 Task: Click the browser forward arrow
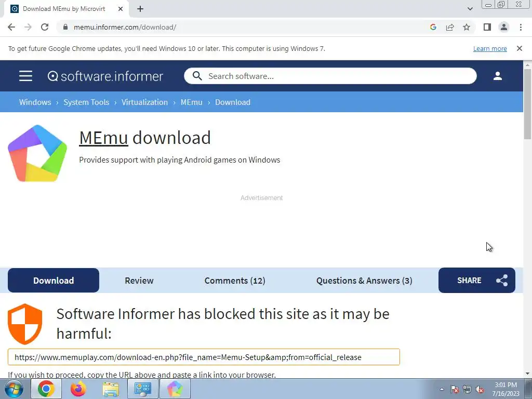coord(28,27)
